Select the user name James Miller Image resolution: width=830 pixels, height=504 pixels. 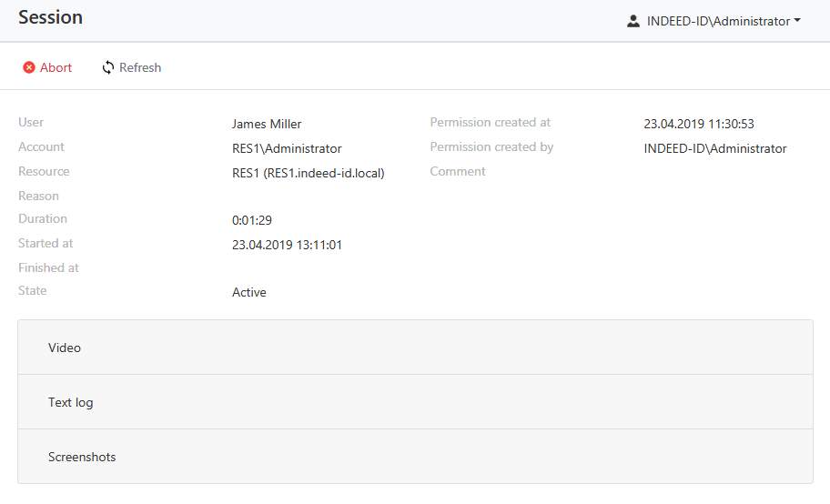[x=267, y=124]
